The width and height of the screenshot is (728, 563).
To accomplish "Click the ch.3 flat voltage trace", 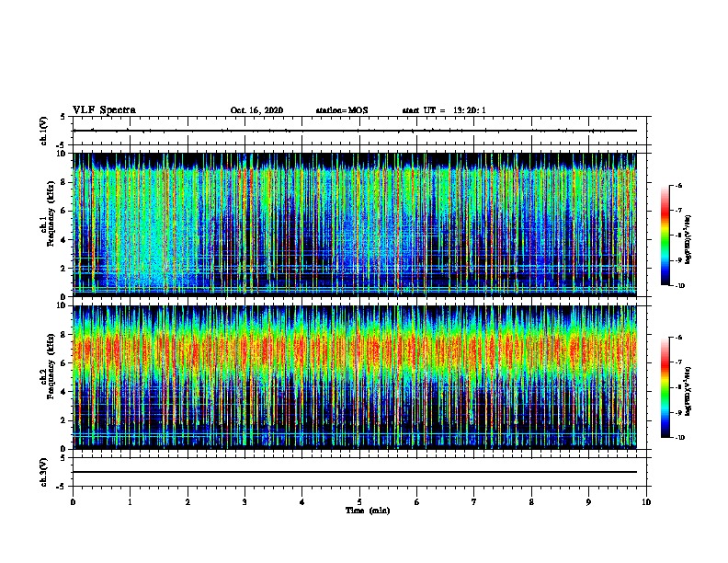I will pos(355,472).
